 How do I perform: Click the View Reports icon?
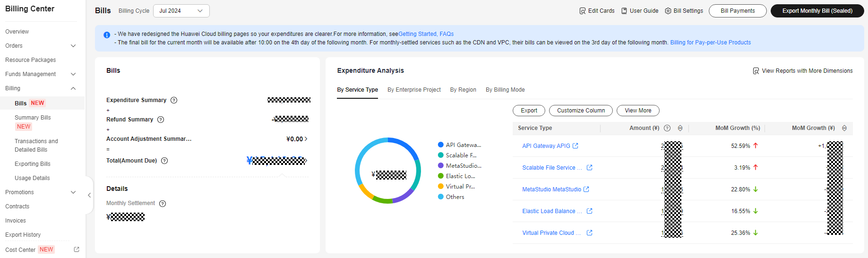[x=756, y=71]
